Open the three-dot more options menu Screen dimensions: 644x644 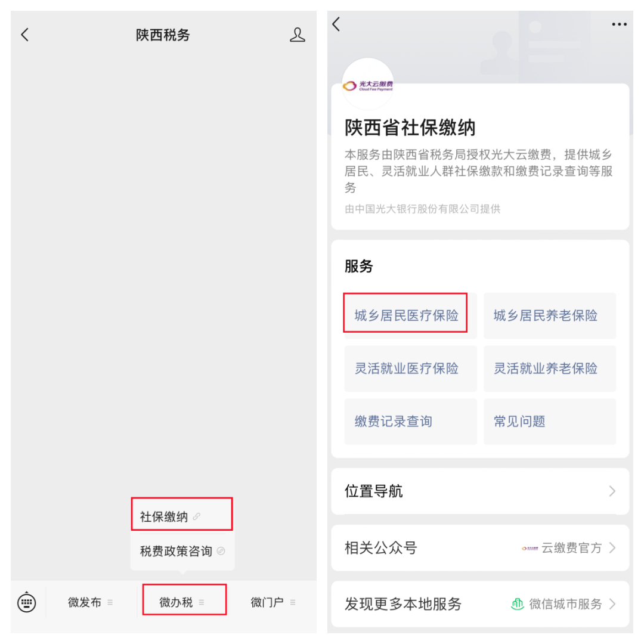[619, 24]
